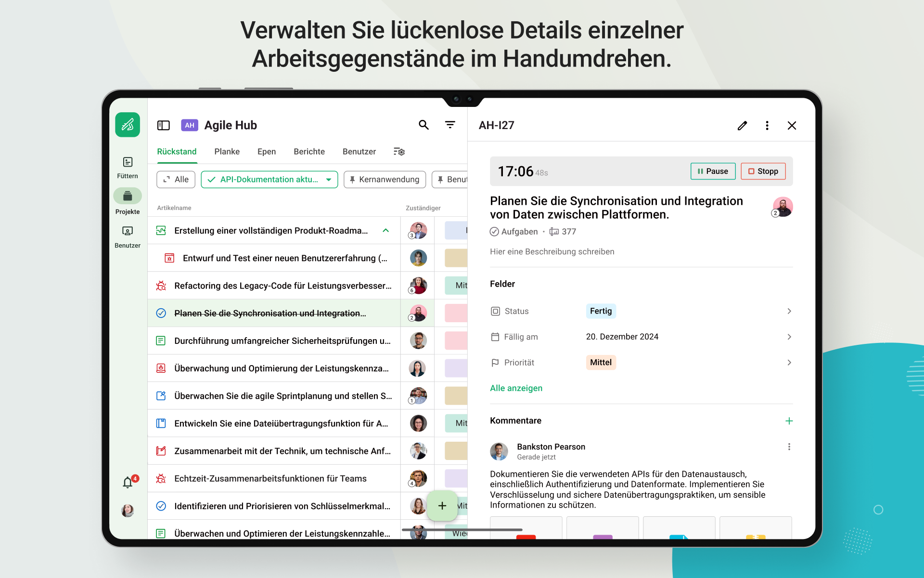This screenshot has height=578, width=924.
Task: Open the API-Dokumentation sprint dropdown
Action: point(269,180)
